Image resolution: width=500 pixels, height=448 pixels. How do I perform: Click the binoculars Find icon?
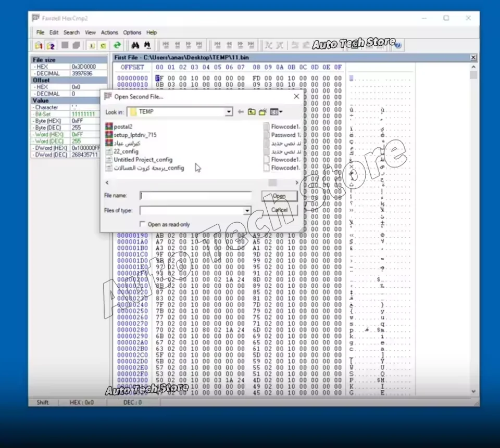tap(135, 46)
